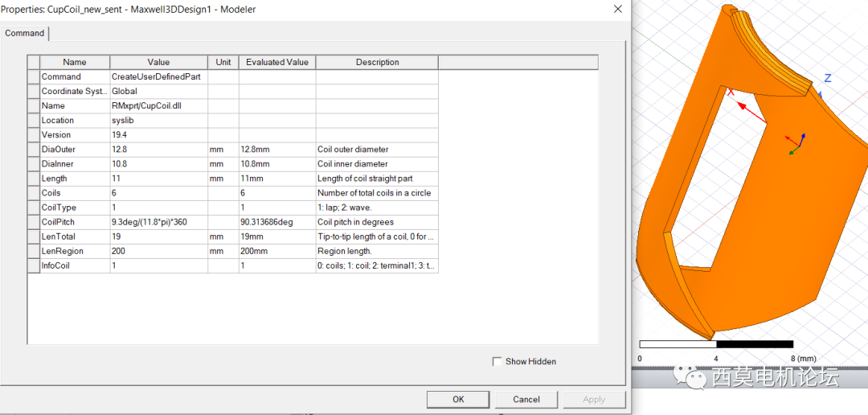Image resolution: width=868 pixels, height=415 pixels.
Task: Click the Unit column header
Action: point(223,62)
